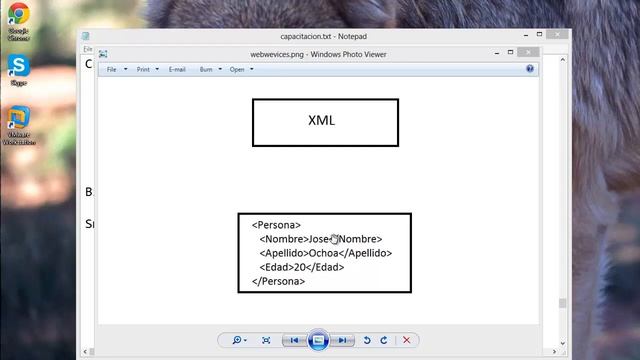
Task: Click the Nombre Jose line
Action: click(321, 239)
